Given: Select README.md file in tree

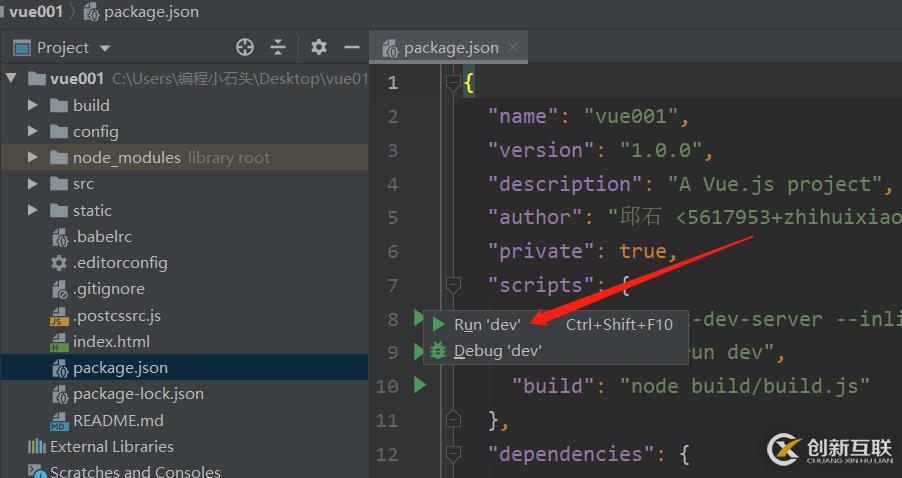Looking at the screenshot, I should [117, 420].
